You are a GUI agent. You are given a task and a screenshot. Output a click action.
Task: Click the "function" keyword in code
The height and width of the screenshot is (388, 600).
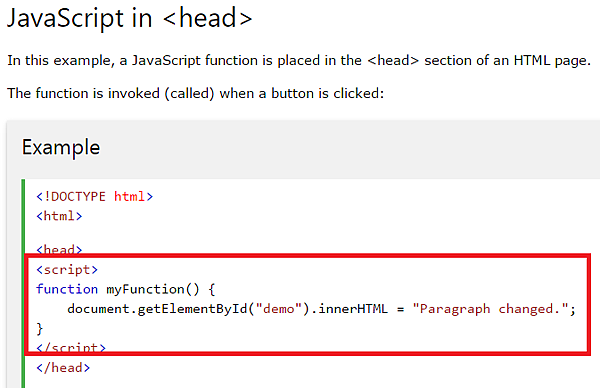coord(67,289)
